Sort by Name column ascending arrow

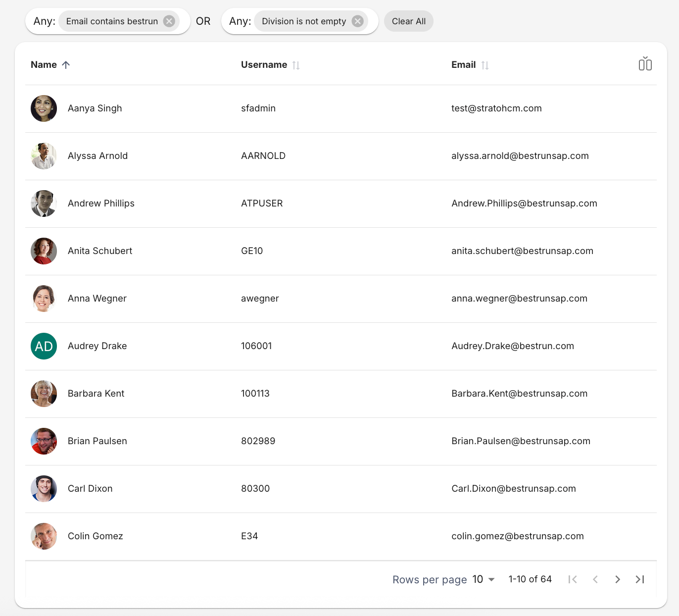click(66, 65)
